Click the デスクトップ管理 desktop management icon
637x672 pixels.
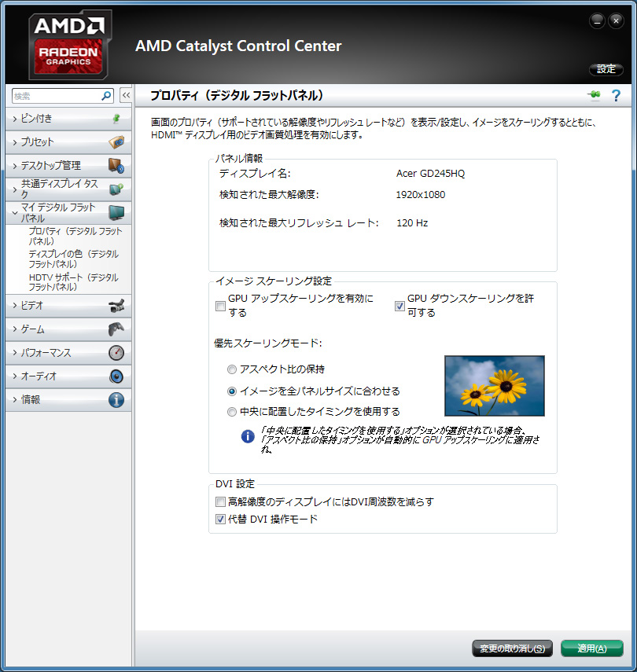pos(116,165)
